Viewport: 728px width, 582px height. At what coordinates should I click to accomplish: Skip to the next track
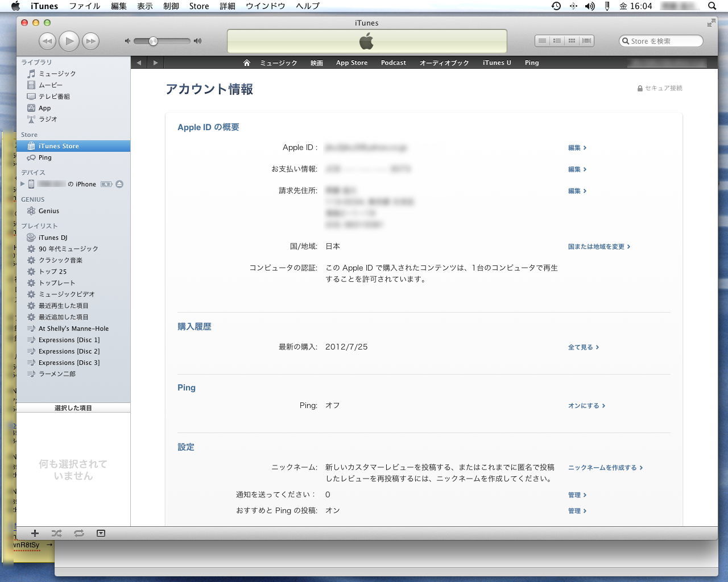(90, 41)
